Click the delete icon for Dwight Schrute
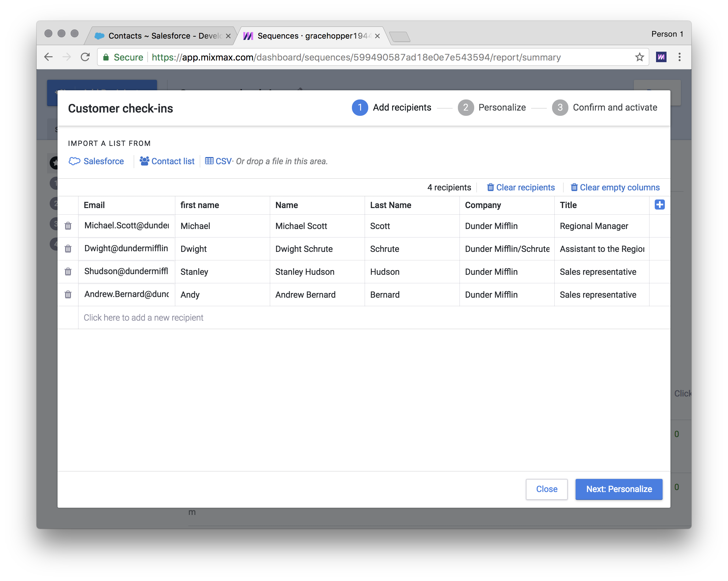 tap(68, 248)
